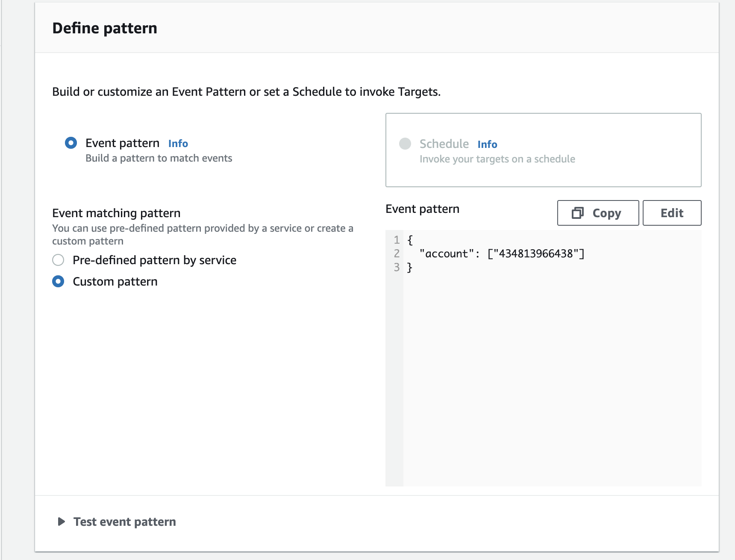Open the Info link next to Event pattern
Image resolution: width=735 pixels, height=560 pixels.
(x=178, y=143)
